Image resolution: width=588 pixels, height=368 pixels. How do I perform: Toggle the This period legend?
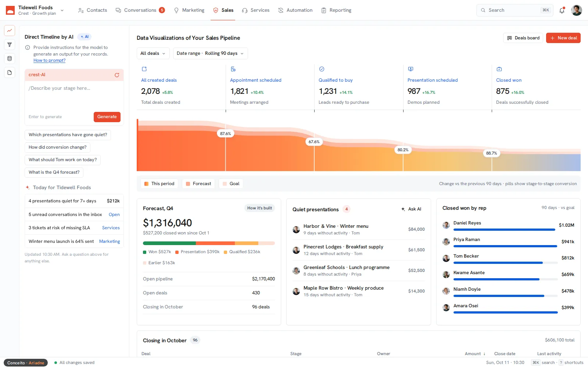click(x=159, y=184)
